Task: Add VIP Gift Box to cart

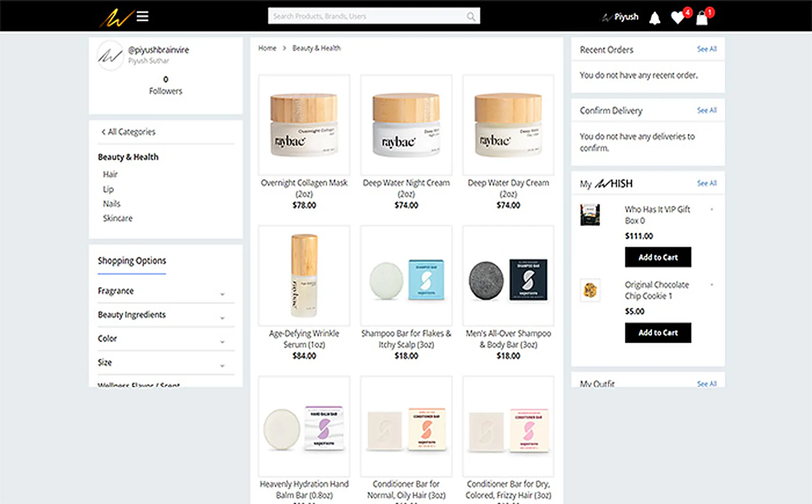Action: click(658, 257)
